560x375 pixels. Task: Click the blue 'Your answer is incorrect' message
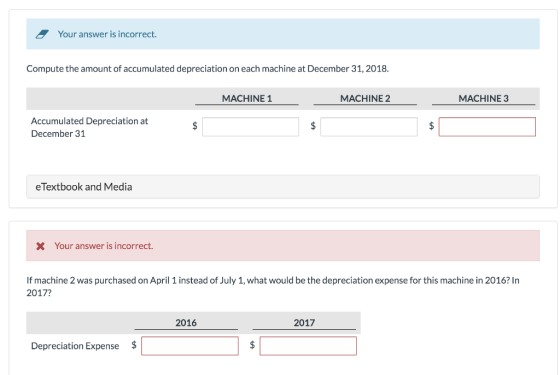click(x=107, y=34)
